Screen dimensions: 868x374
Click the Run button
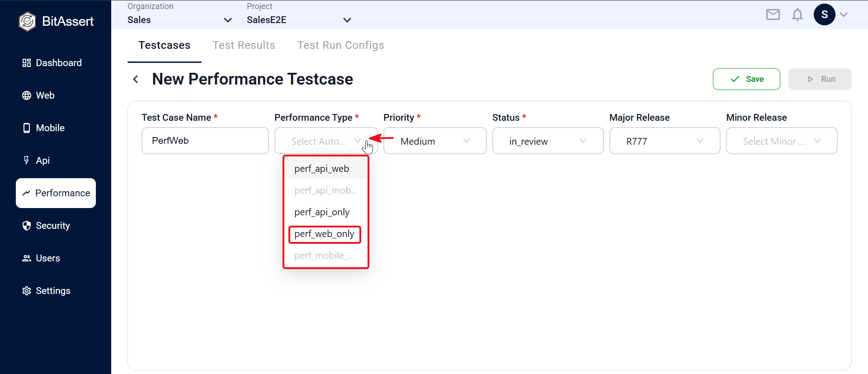click(820, 79)
